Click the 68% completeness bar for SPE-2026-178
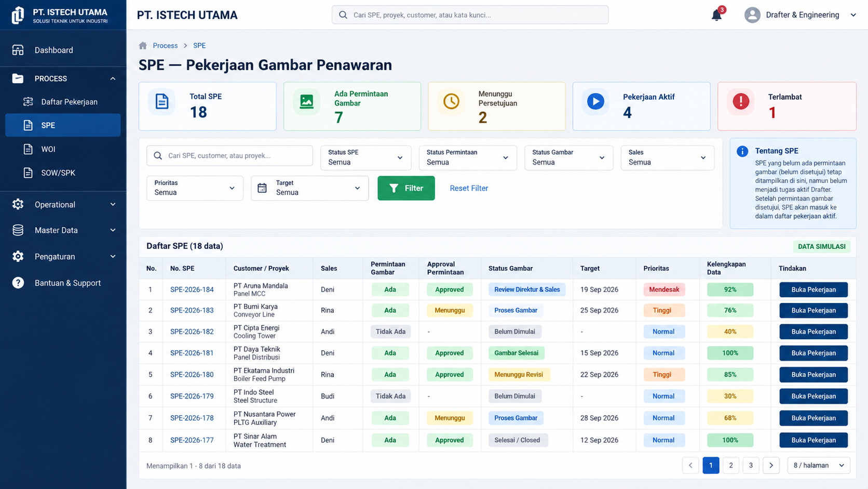The image size is (868, 489). pyautogui.click(x=730, y=418)
